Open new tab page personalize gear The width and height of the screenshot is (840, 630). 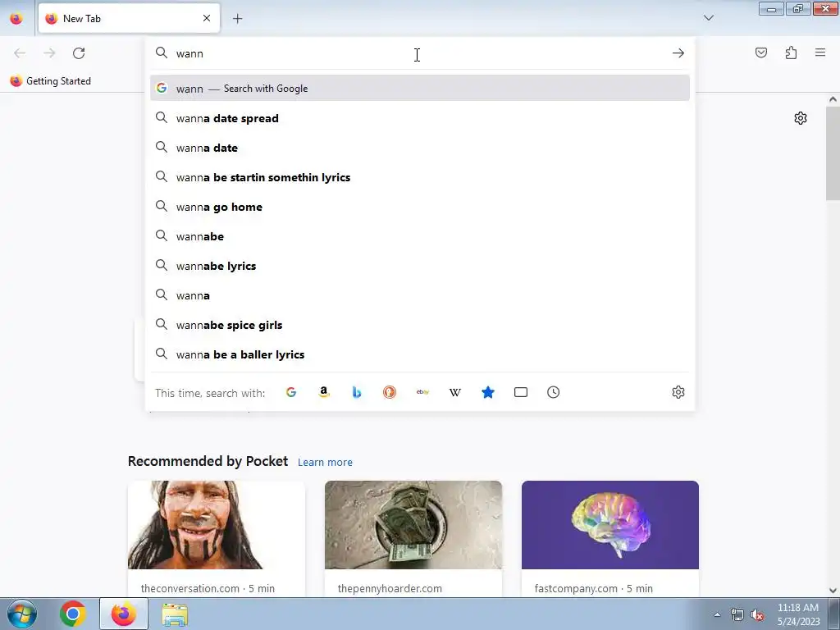pos(801,118)
